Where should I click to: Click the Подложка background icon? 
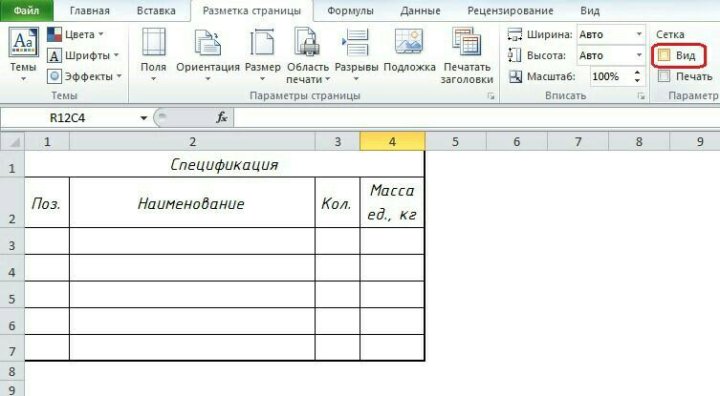click(409, 42)
